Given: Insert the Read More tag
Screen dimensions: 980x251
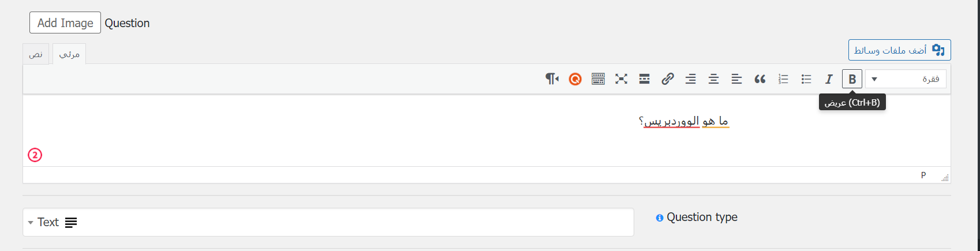Looking at the screenshot, I should 645,79.
